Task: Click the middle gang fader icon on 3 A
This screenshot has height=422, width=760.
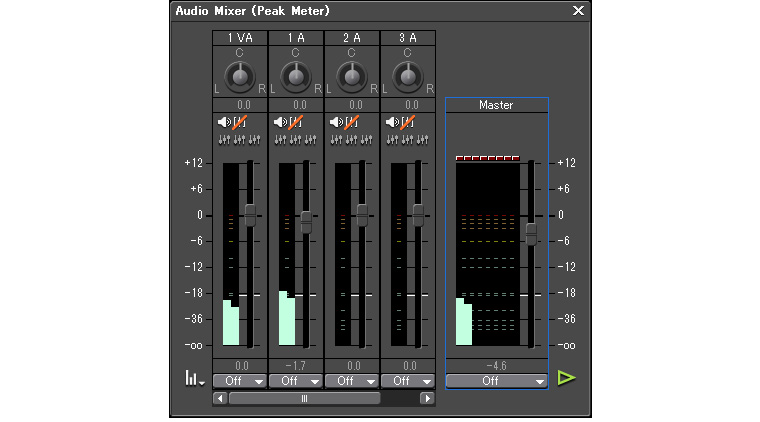Action: pyautogui.click(x=407, y=140)
